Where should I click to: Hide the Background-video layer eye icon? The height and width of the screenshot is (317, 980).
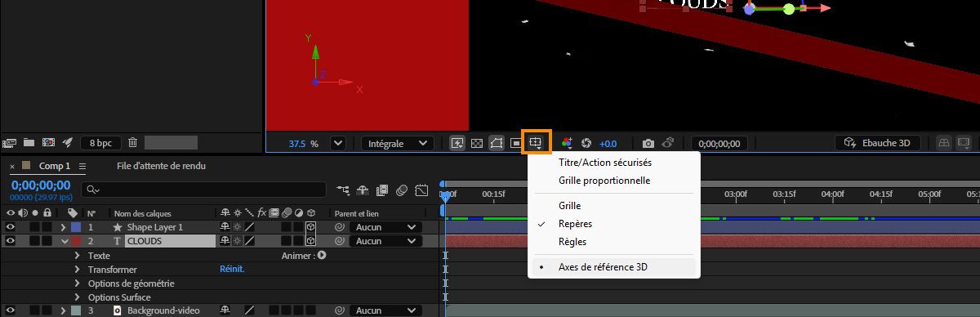[x=11, y=310]
